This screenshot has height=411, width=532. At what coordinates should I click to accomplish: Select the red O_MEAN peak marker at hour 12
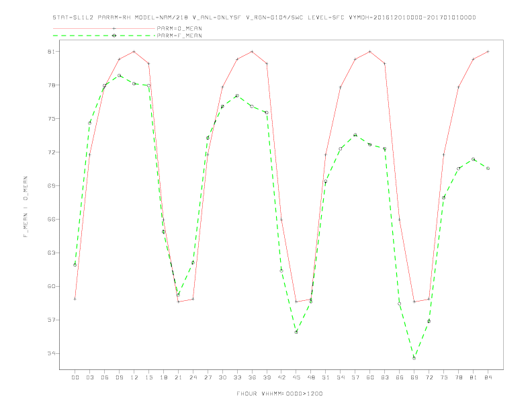[x=134, y=52]
